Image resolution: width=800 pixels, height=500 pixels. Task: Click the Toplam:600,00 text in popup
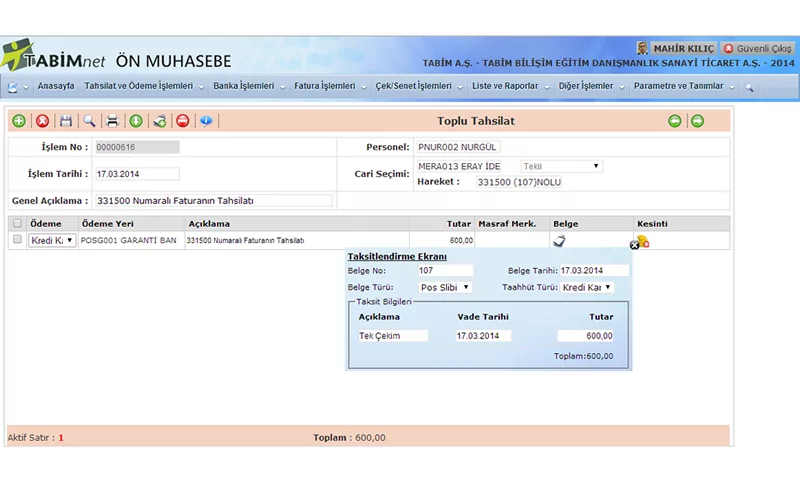coord(584,356)
